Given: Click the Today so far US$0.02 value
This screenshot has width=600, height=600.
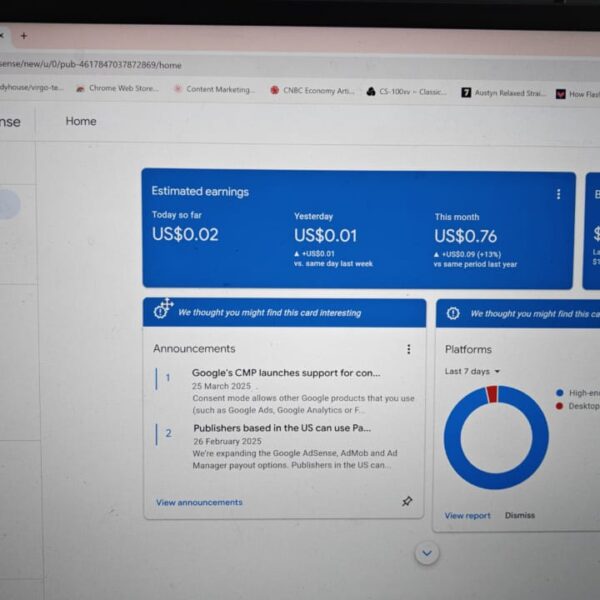Looking at the screenshot, I should click(x=185, y=234).
